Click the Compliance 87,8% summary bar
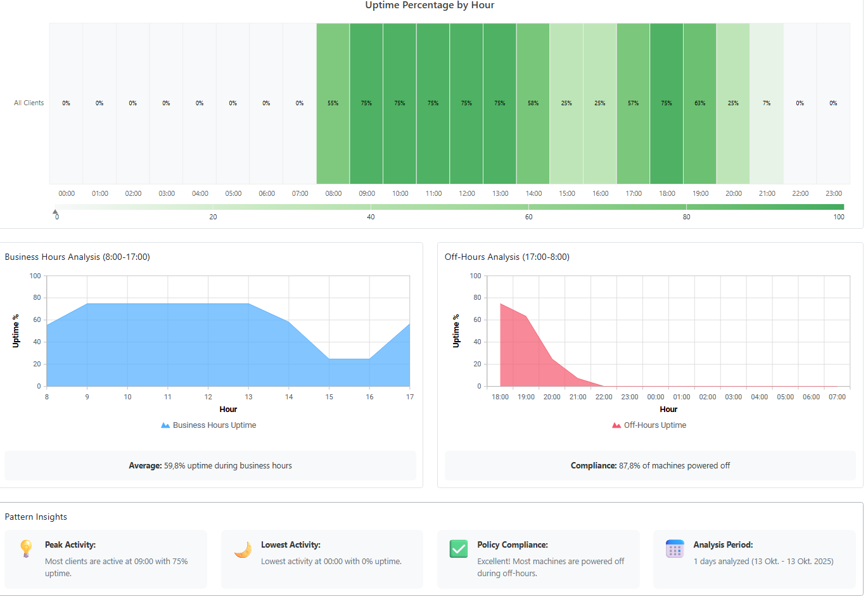The width and height of the screenshot is (868, 599). pos(649,465)
